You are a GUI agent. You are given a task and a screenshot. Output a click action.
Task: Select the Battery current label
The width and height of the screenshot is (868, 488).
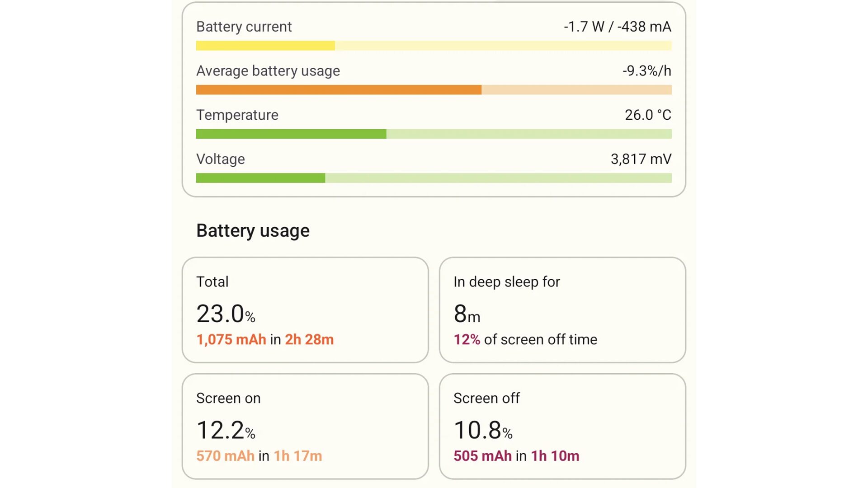244,27
